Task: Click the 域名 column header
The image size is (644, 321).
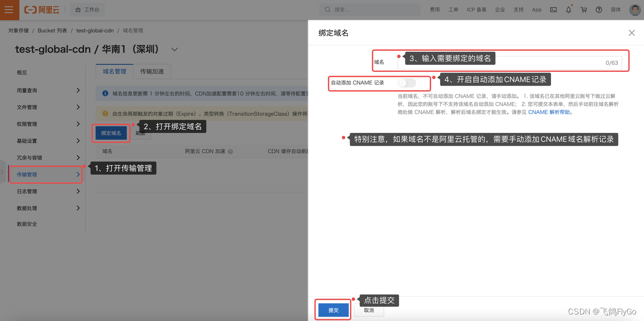Action: 108,151
